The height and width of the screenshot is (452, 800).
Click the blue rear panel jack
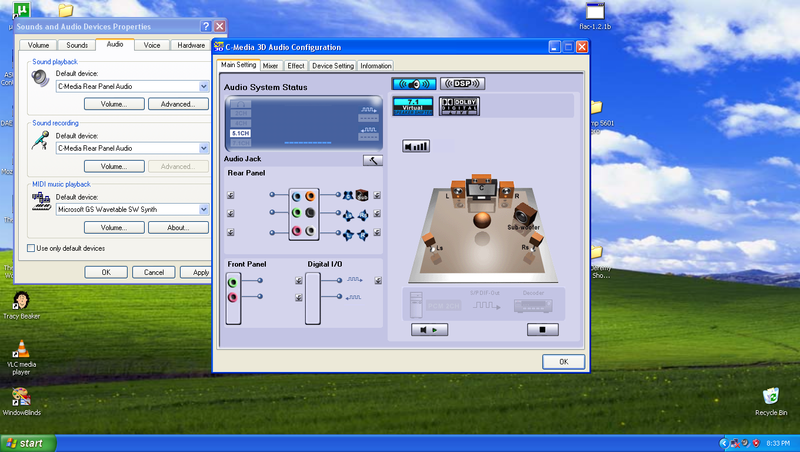click(296, 196)
